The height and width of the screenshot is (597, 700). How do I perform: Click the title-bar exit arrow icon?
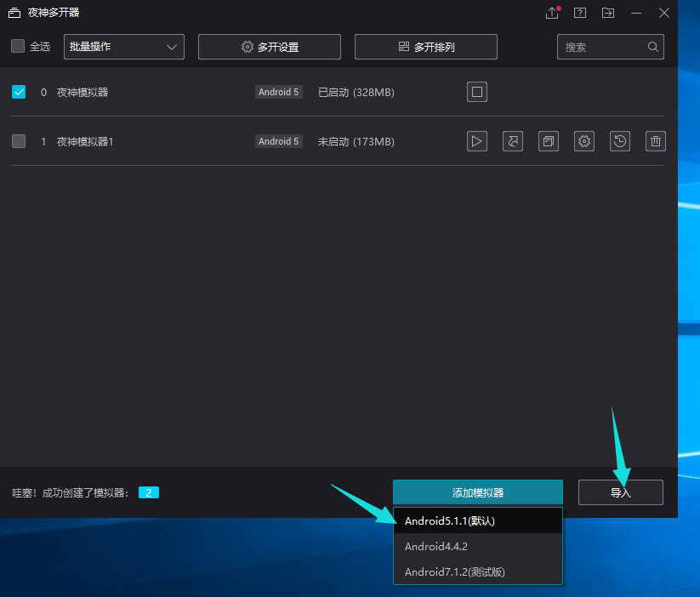[607, 13]
